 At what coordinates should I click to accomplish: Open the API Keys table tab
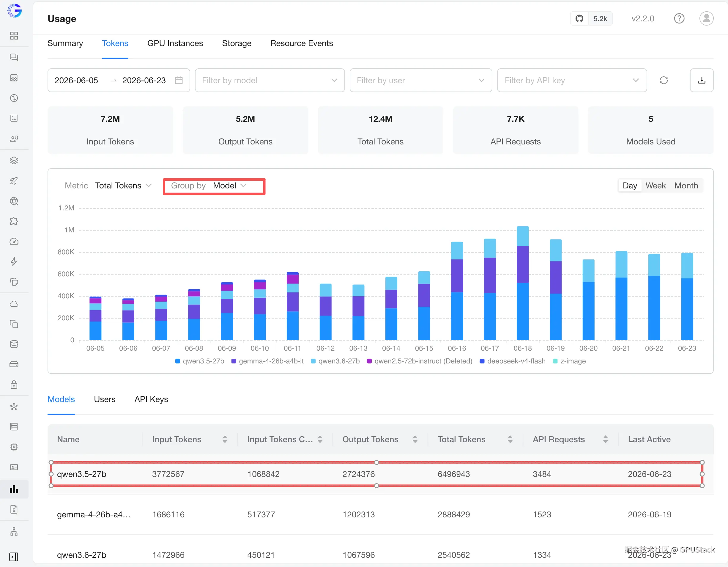pyautogui.click(x=151, y=399)
